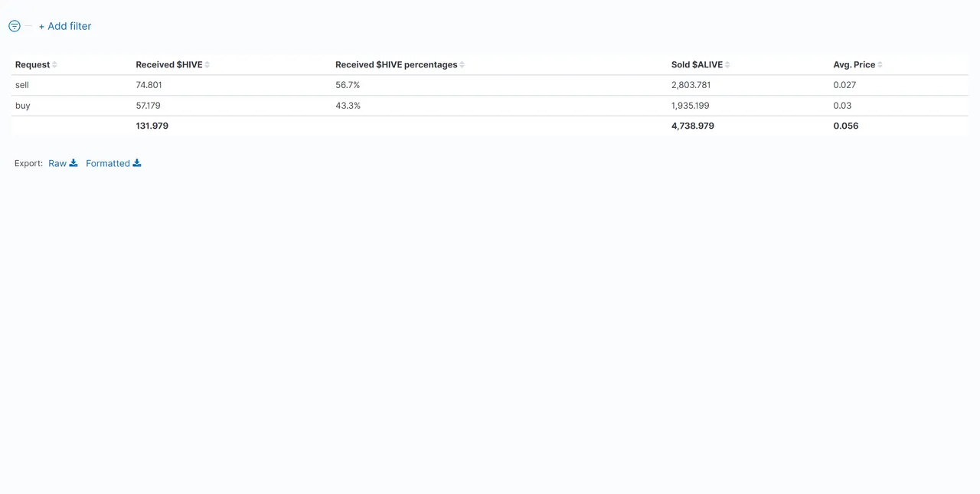Select the Received $HIVE percentages header
The width and height of the screenshot is (980, 494).
coord(397,65)
